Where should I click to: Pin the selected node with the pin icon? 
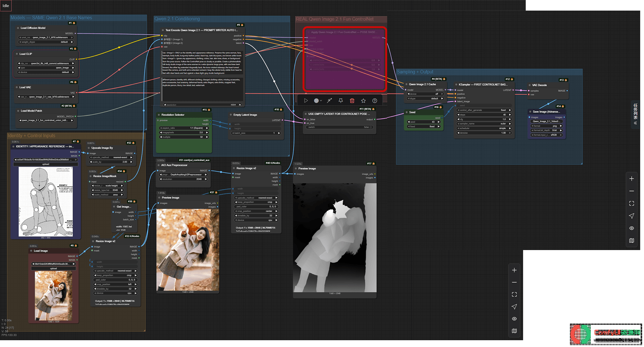(x=341, y=101)
